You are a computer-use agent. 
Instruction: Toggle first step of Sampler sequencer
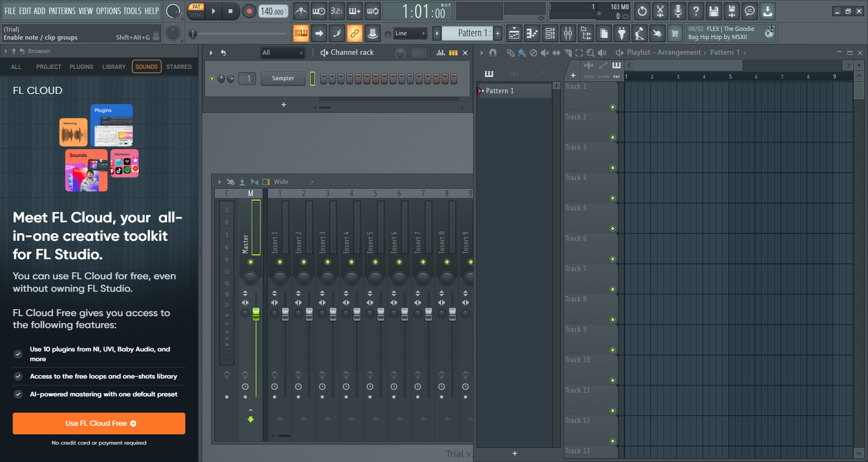(323, 79)
